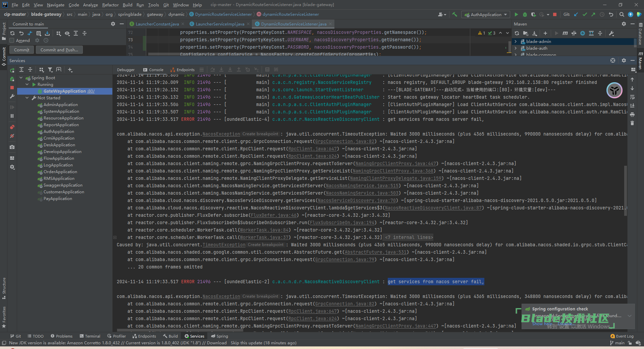Open Event Log in status bar
The width and height of the screenshot is (644, 349).
pyautogui.click(x=622, y=336)
